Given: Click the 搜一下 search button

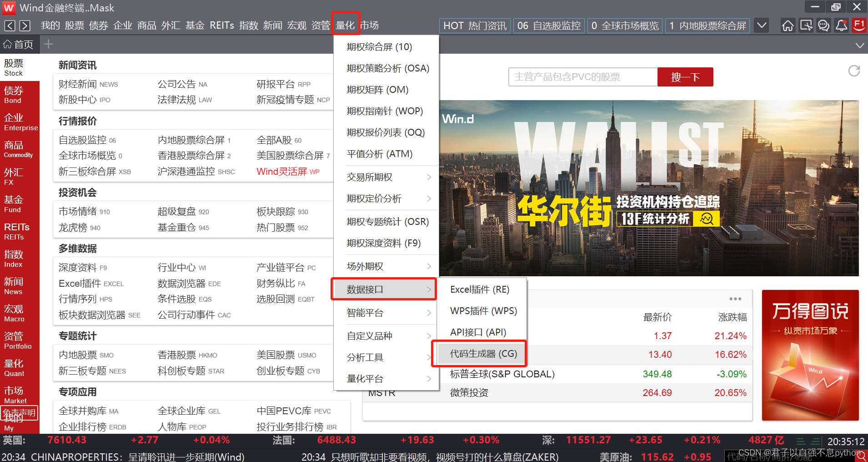Looking at the screenshot, I should click(685, 77).
